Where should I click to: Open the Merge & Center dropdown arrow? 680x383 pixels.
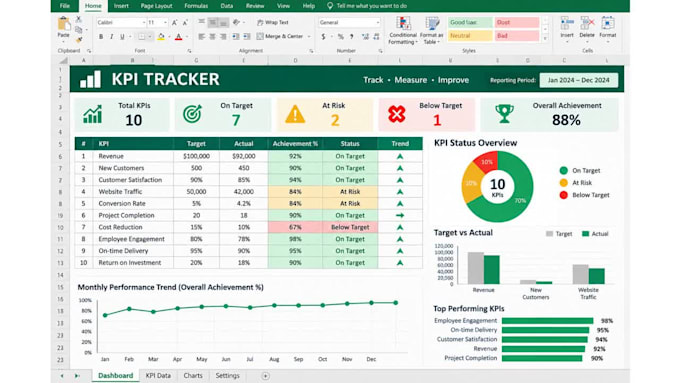click(x=309, y=37)
